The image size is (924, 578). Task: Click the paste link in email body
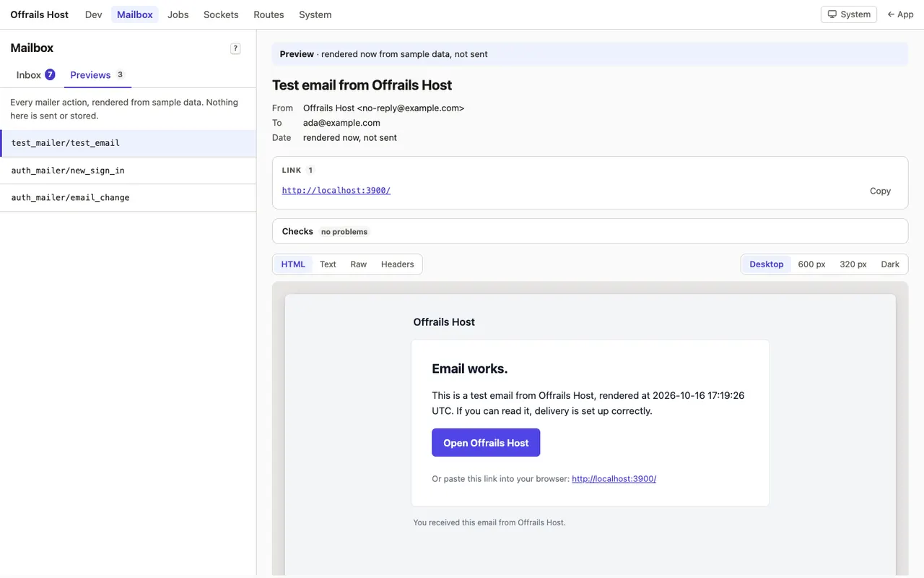pyautogui.click(x=614, y=478)
